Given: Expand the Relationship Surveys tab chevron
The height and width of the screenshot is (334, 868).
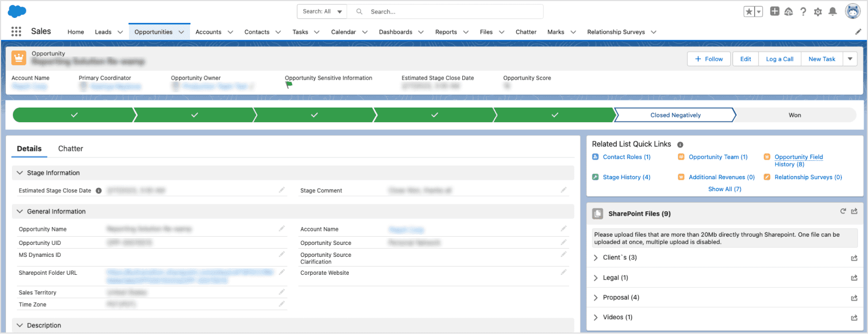Looking at the screenshot, I should tap(654, 32).
